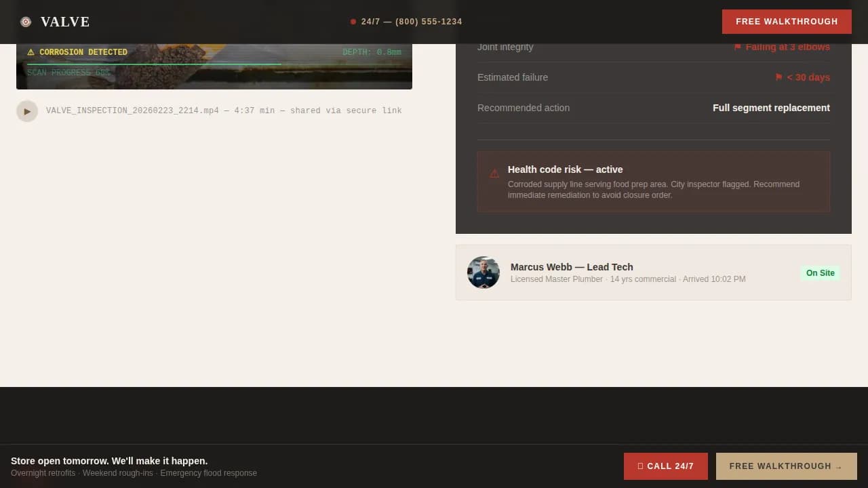Click the tan FREE WALKTHROUGH arrow button
Viewport: 868px width, 488px height.
pyautogui.click(x=786, y=466)
